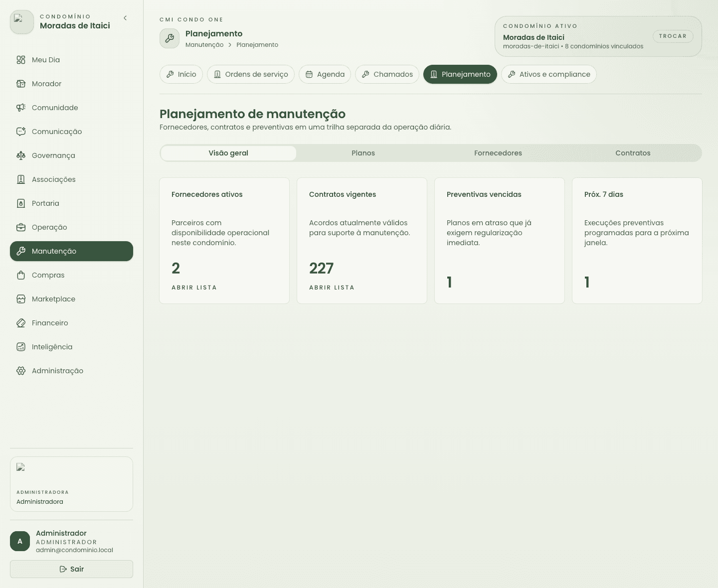Open list under Fornecedores ativos card
This screenshot has width=718, height=588.
tap(194, 288)
